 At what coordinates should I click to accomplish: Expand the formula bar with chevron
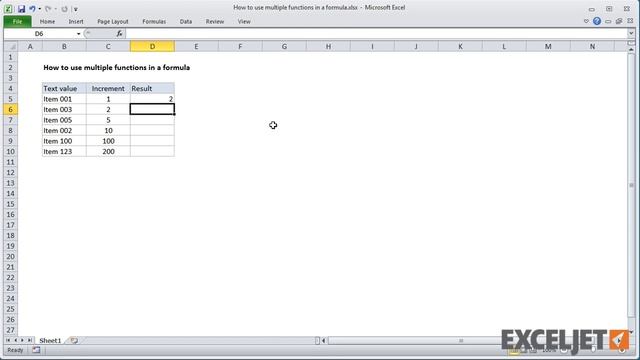click(x=631, y=33)
